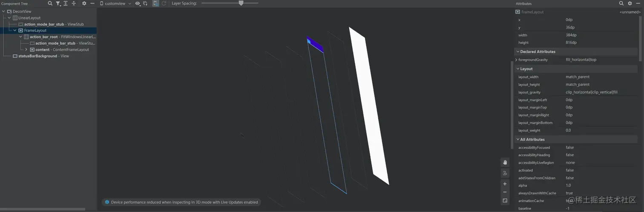Screen dimensions: 644x212
Task: Click the layout_weight attribute row
Action: coord(576,131)
